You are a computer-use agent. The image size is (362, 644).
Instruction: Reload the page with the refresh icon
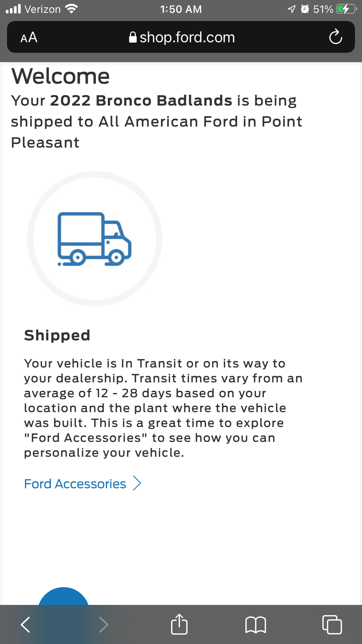point(335,37)
